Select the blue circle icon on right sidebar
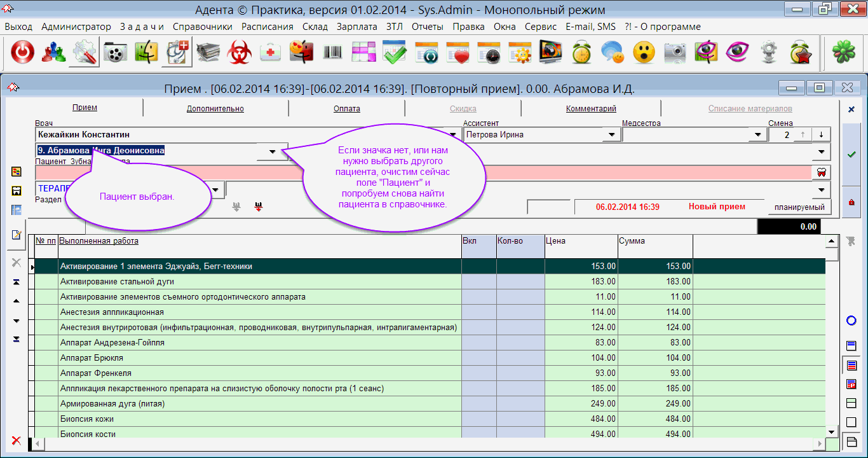Screen dimensions: 868x458 (x=851, y=321)
